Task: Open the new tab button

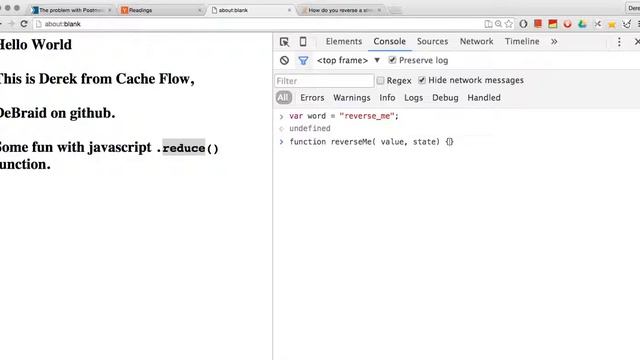Action: (394, 11)
